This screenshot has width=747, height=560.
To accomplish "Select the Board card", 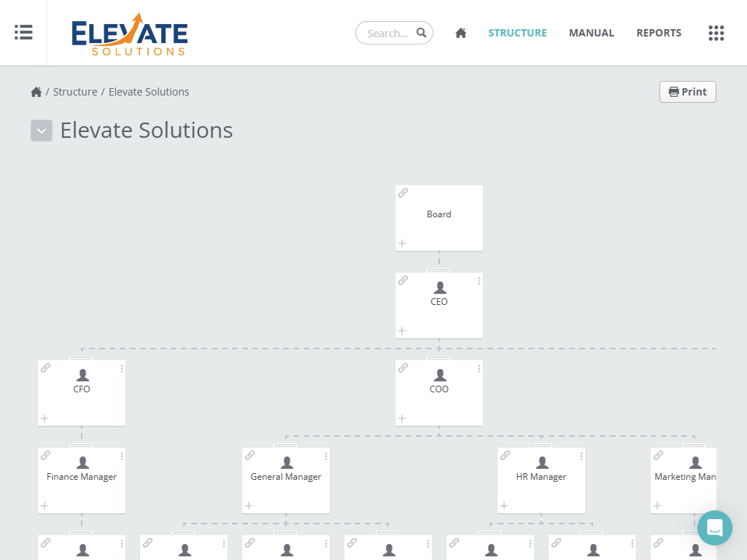I will tap(438, 218).
